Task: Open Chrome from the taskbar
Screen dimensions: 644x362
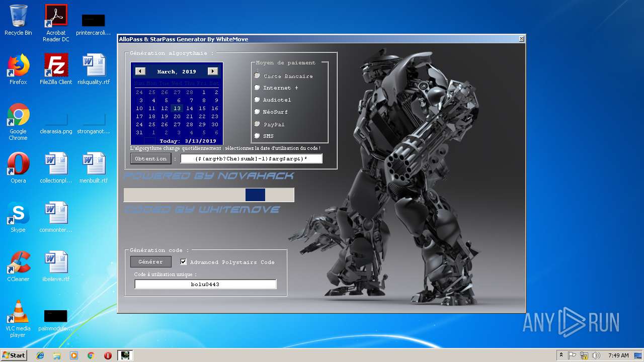Action: [x=91, y=355]
